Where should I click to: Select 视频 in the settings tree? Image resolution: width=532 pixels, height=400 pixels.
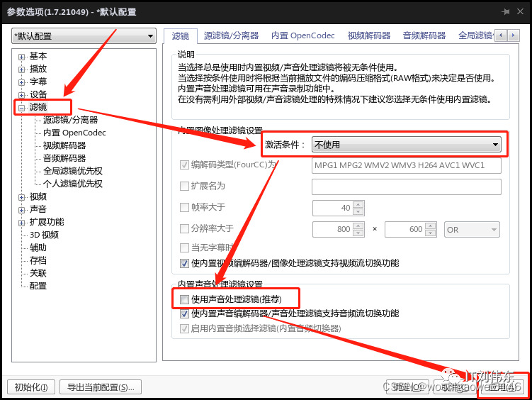38,196
